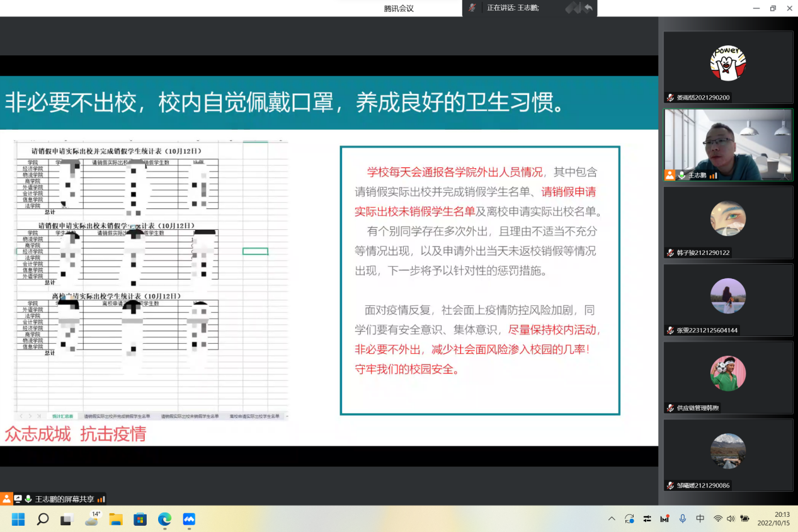Open taskbar Search magnifier
Image resolution: width=798 pixels, height=532 pixels.
tap(43, 519)
